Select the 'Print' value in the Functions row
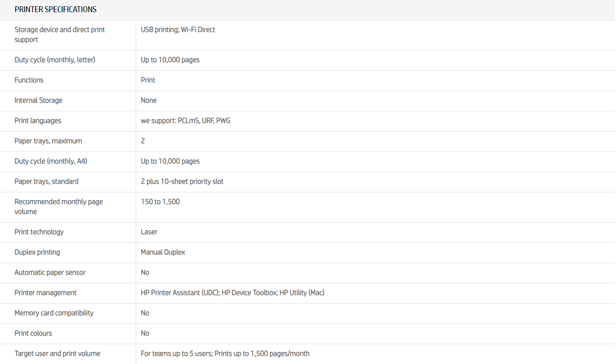Screen dimensions: 616x364 click(x=148, y=80)
